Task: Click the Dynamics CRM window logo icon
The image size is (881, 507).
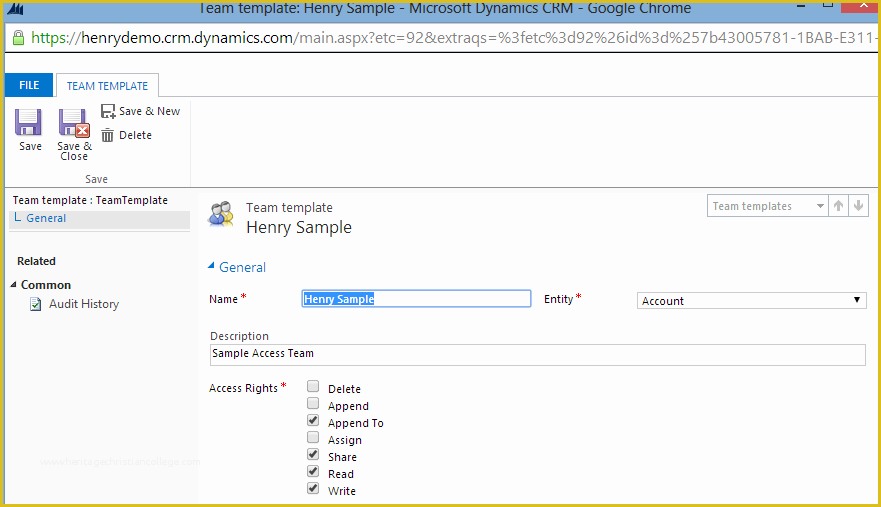Action: [15, 8]
